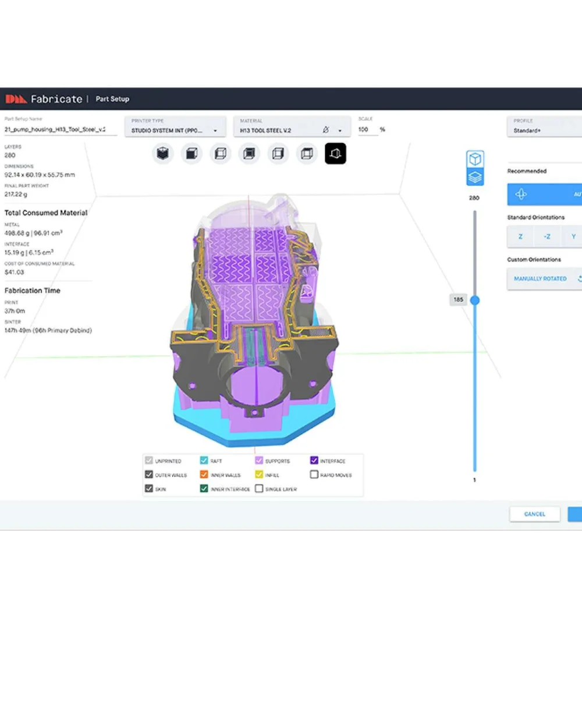The height and width of the screenshot is (728, 582).
Task: Switch to the Part Setup tab
Action: pyautogui.click(x=112, y=98)
